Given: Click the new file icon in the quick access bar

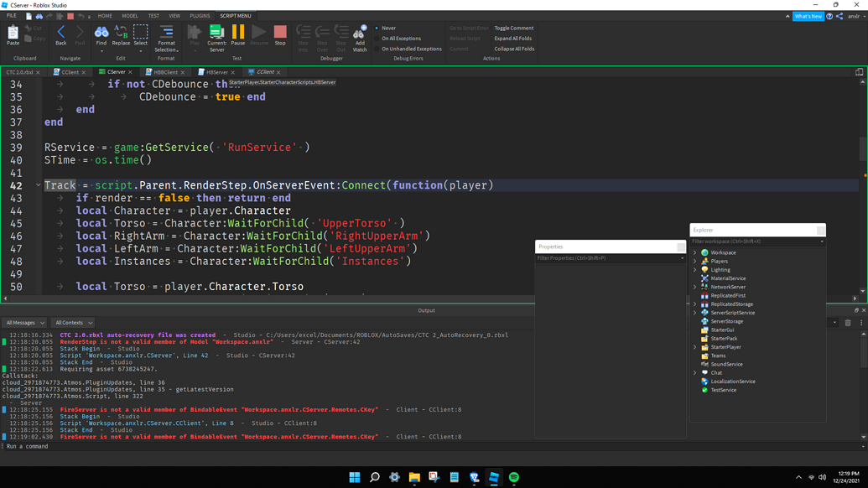Looking at the screenshot, I should 29,16.
